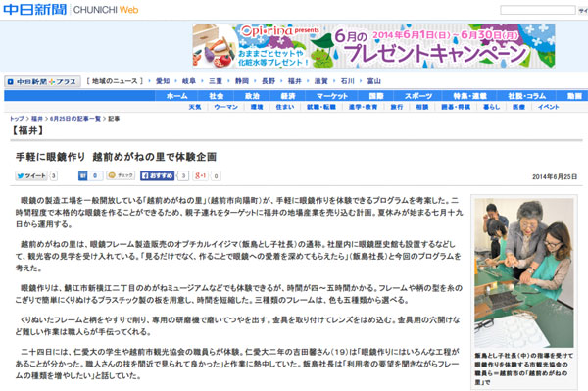Click the 中日新聞 CHUNICHI Web logo

[x=71, y=10]
